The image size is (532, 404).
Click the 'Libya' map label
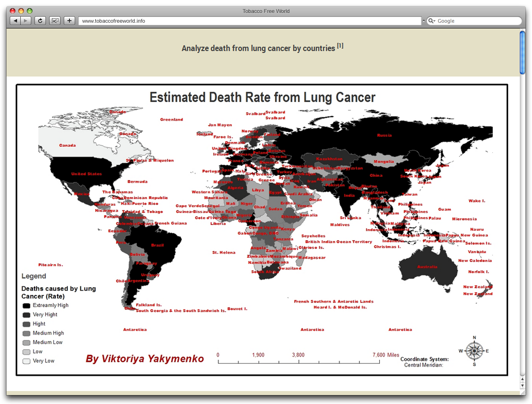[258, 190]
